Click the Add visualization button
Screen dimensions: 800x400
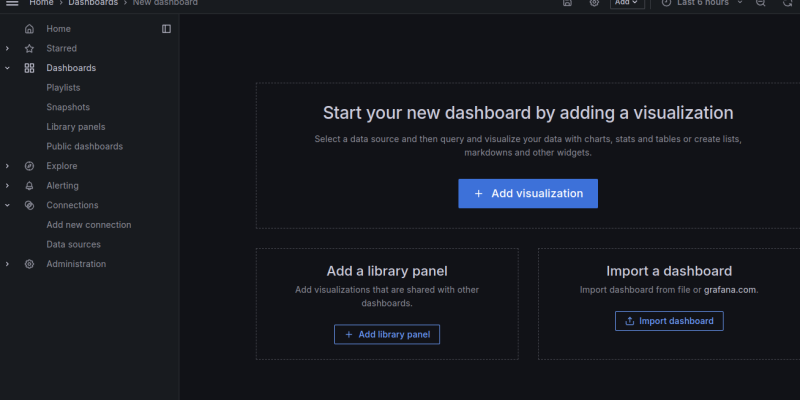[x=528, y=193]
